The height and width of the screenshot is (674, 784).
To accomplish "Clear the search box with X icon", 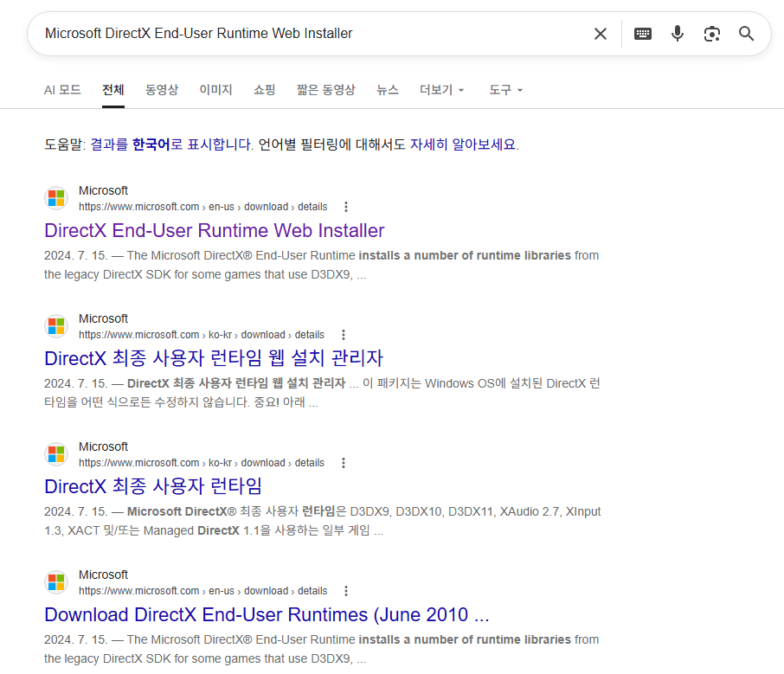I will 600,34.
